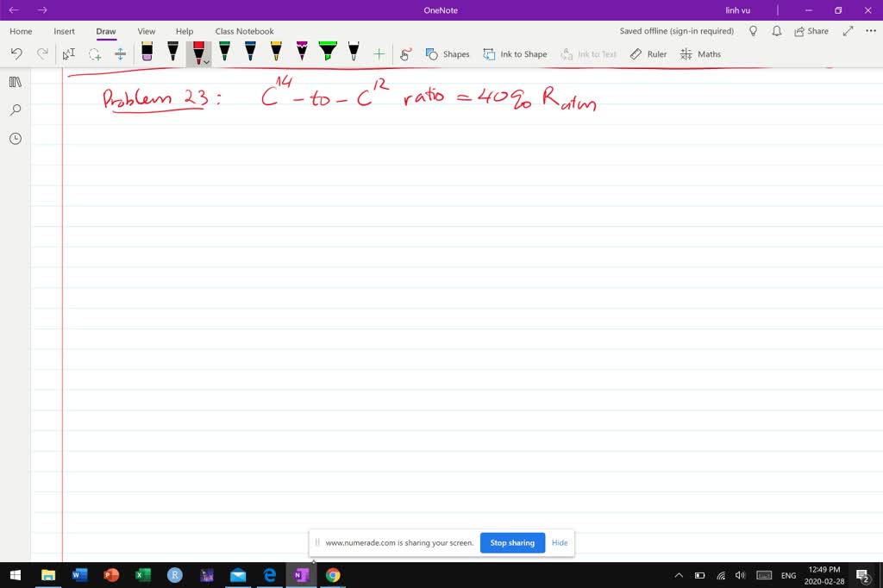Click Saved offline sign-in required status
The height and width of the screenshot is (588, 883).
676,31
